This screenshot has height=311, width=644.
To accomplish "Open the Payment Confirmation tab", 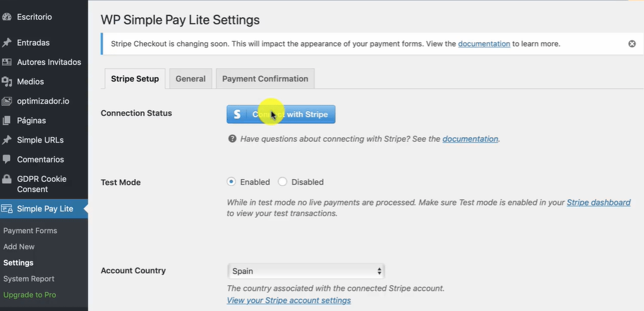I will 265,79.
